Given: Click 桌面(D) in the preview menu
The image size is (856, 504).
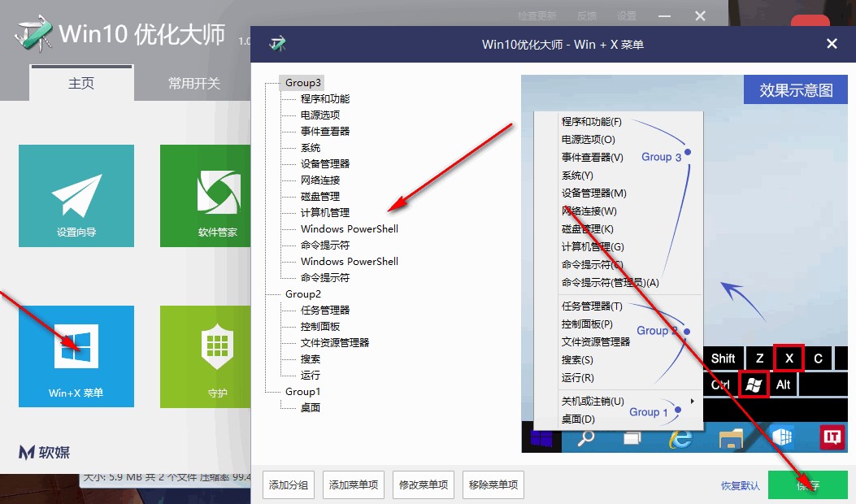Looking at the screenshot, I should [x=578, y=419].
